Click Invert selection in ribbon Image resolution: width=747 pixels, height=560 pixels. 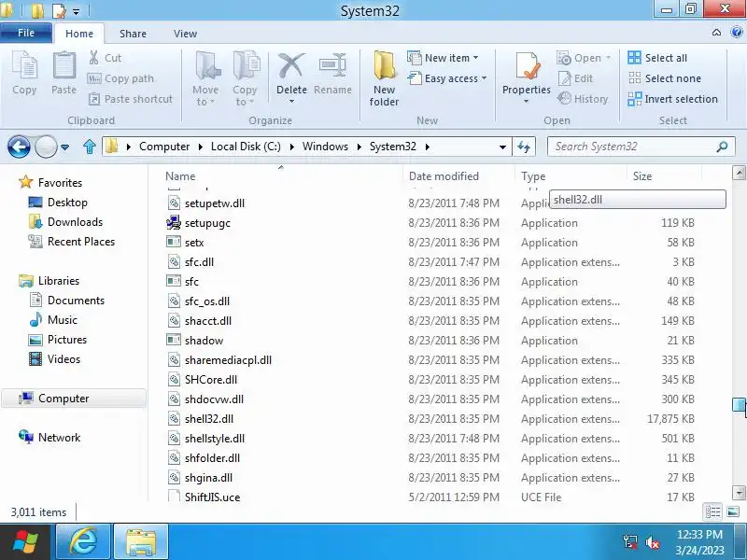pos(672,99)
